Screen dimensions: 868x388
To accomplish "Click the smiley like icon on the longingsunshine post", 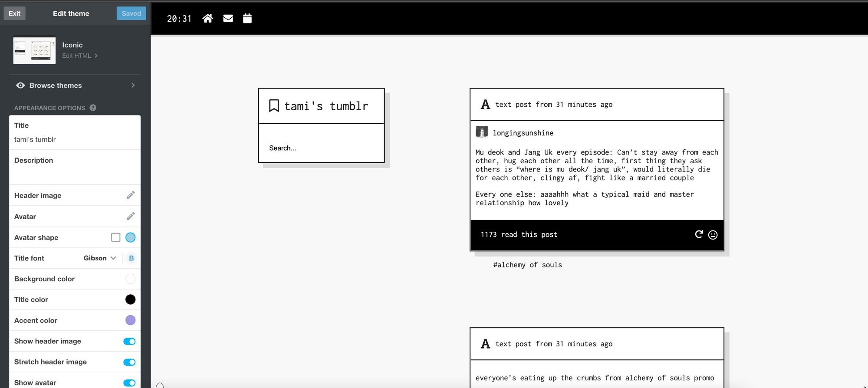I will [713, 235].
